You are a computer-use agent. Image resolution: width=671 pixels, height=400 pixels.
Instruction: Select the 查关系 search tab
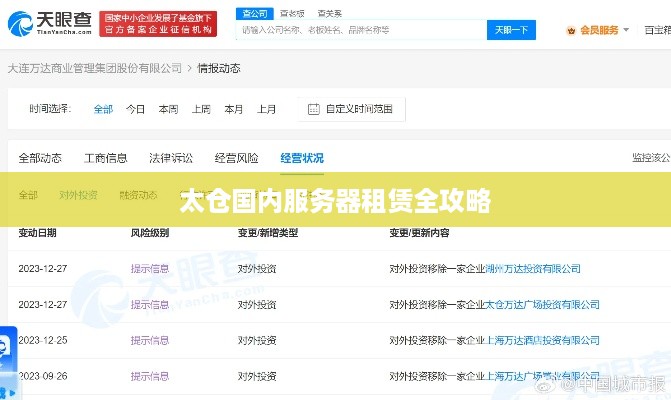[330, 14]
